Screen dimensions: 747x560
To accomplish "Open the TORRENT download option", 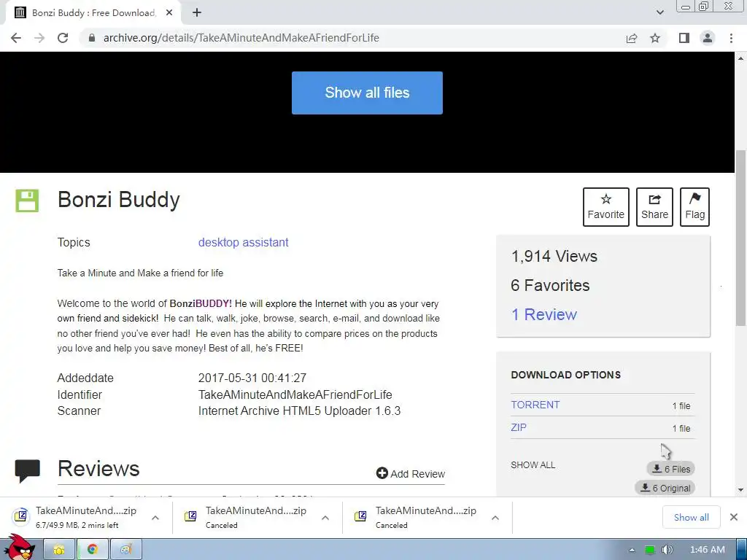I will [535, 405].
